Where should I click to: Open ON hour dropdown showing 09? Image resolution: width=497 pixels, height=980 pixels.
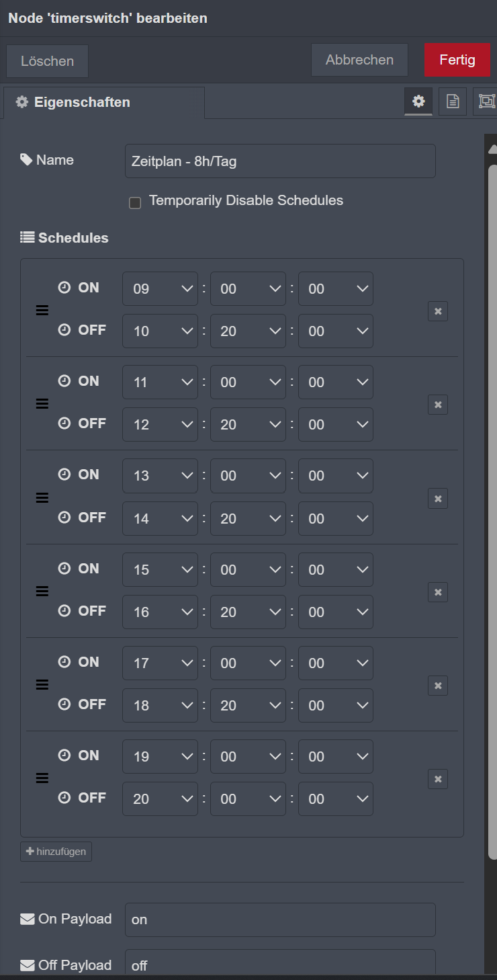(160, 289)
